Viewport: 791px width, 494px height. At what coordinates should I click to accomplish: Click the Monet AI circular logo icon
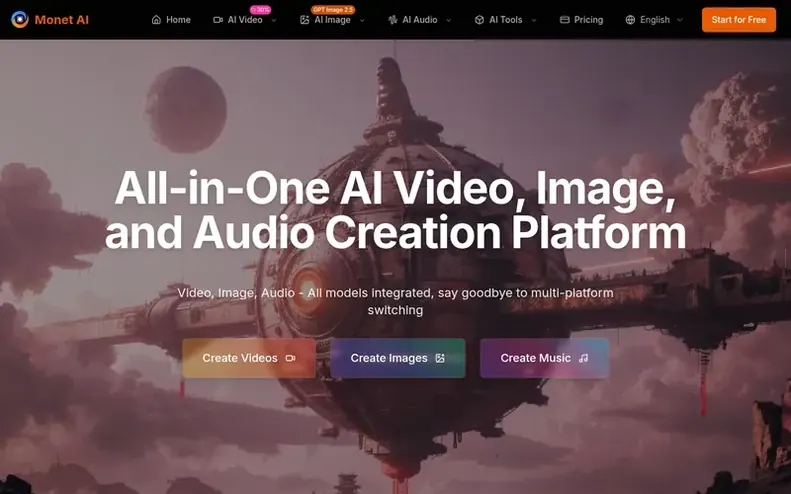tap(20, 20)
